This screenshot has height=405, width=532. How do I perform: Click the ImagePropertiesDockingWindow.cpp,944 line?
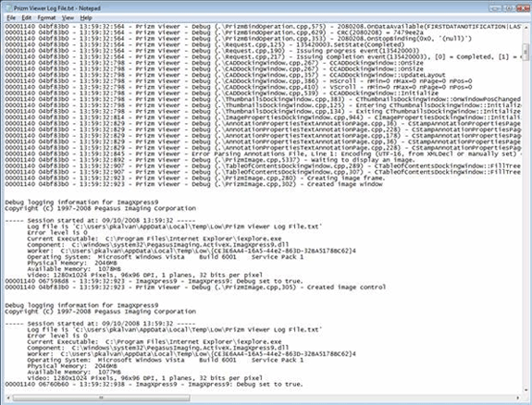click(x=263, y=117)
